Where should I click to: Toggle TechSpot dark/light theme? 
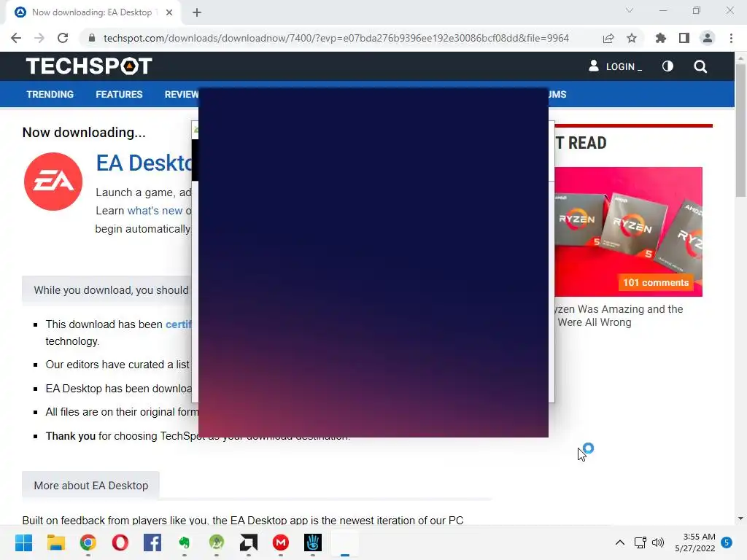click(667, 66)
